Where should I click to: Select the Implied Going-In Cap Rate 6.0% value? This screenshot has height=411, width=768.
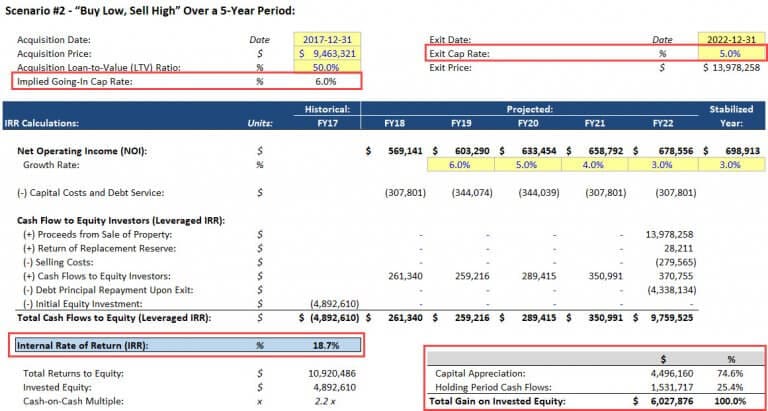click(x=326, y=82)
